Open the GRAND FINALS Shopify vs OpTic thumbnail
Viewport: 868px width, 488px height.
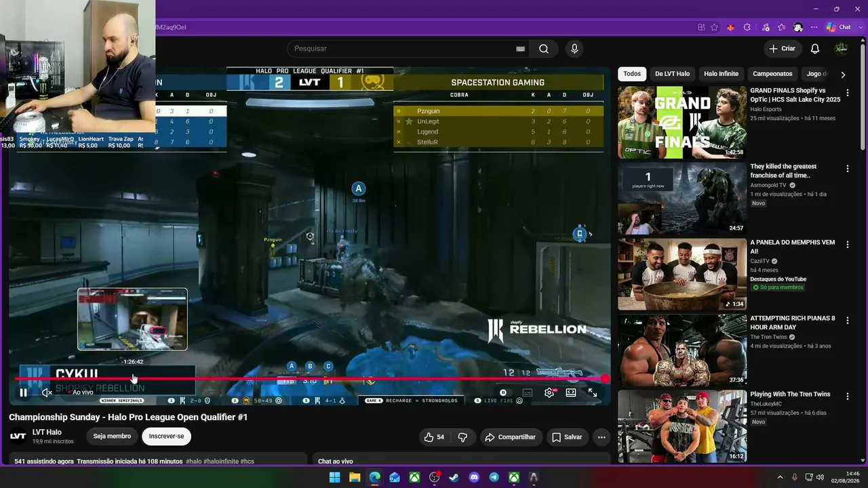click(682, 123)
